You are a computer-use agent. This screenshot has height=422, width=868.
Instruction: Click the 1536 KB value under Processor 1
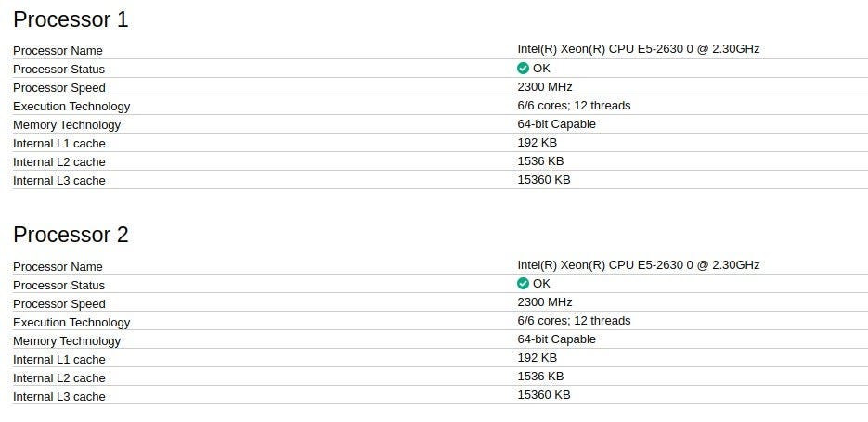pyautogui.click(x=540, y=161)
